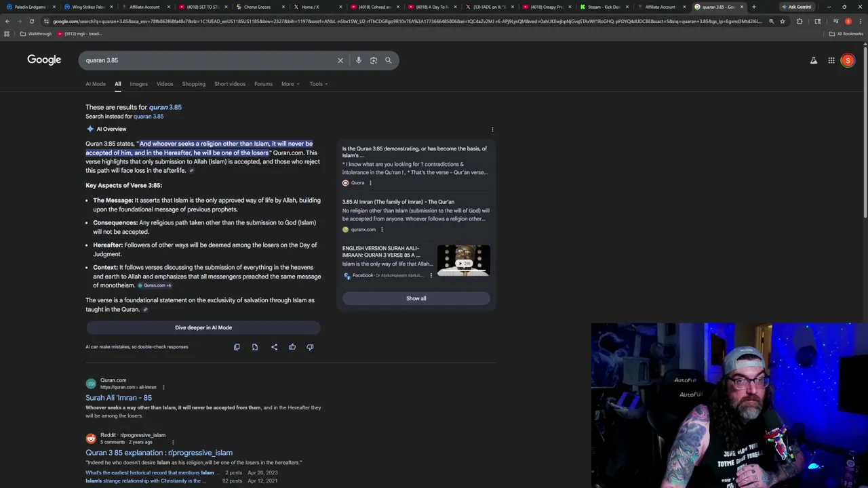
Task: Expand the More search filters dropdown
Action: click(290, 84)
